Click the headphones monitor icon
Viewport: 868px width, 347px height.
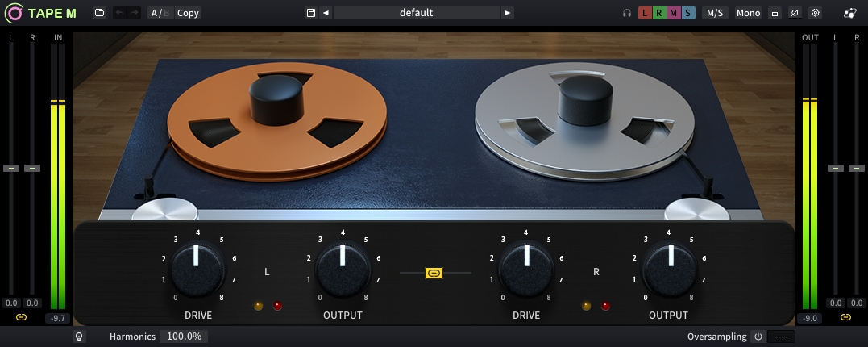627,13
